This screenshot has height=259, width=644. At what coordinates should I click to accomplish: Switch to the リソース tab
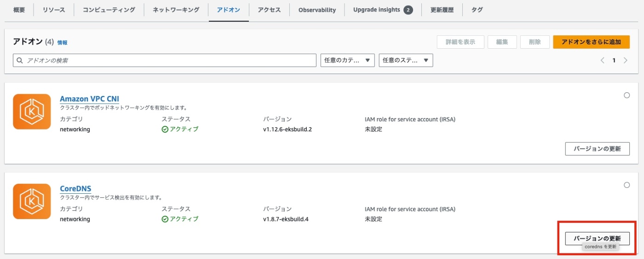click(x=54, y=10)
